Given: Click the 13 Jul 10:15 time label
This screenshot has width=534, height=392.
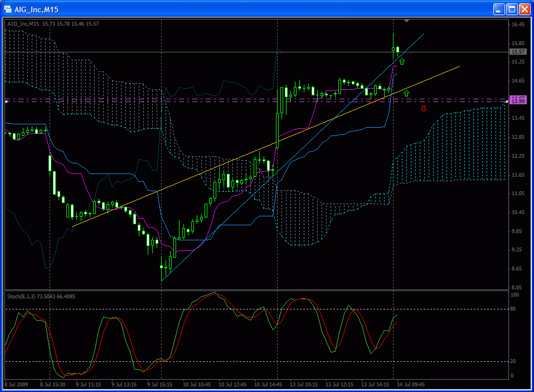Looking at the screenshot, I should coord(304,385).
